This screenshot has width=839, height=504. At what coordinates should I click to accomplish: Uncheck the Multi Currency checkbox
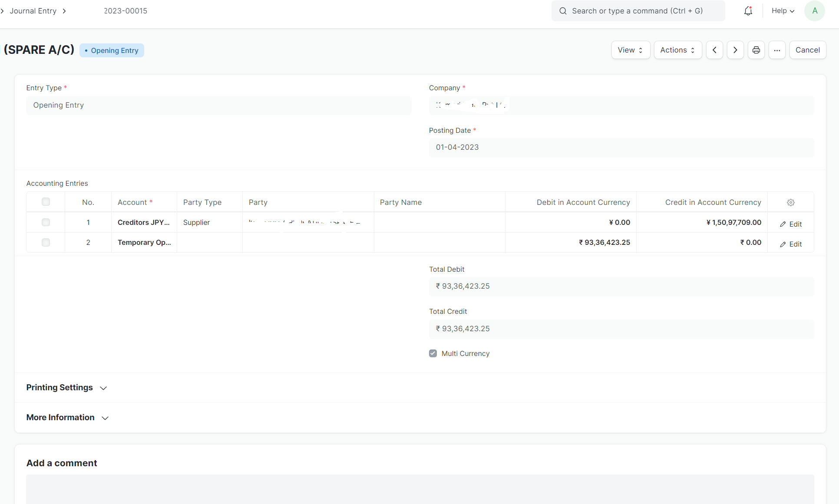433,353
